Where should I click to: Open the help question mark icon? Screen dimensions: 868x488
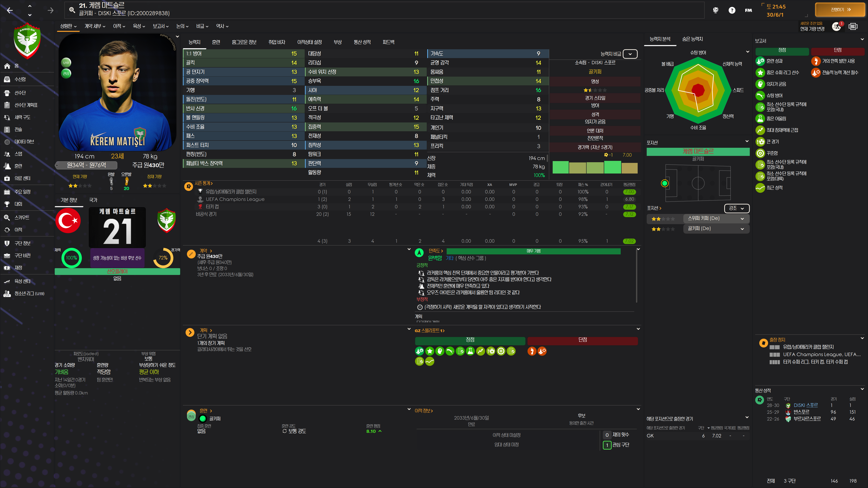(x=731, y=10)
